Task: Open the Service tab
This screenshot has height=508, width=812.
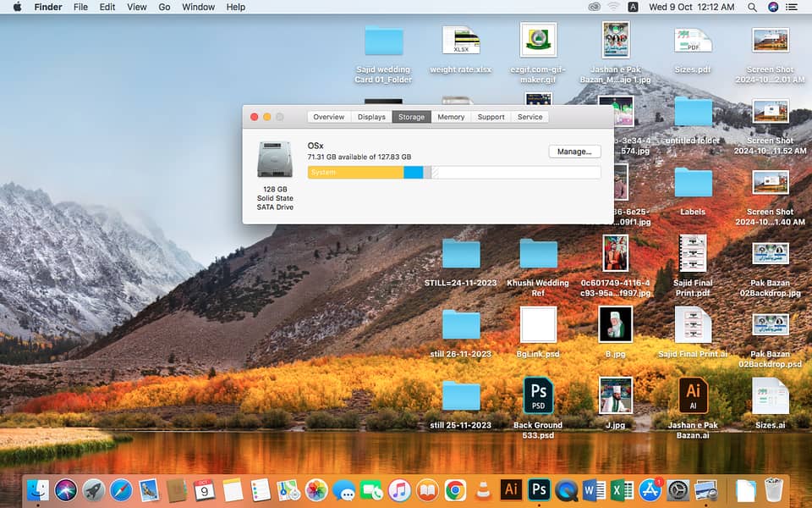Action: [x=530, y=117]
